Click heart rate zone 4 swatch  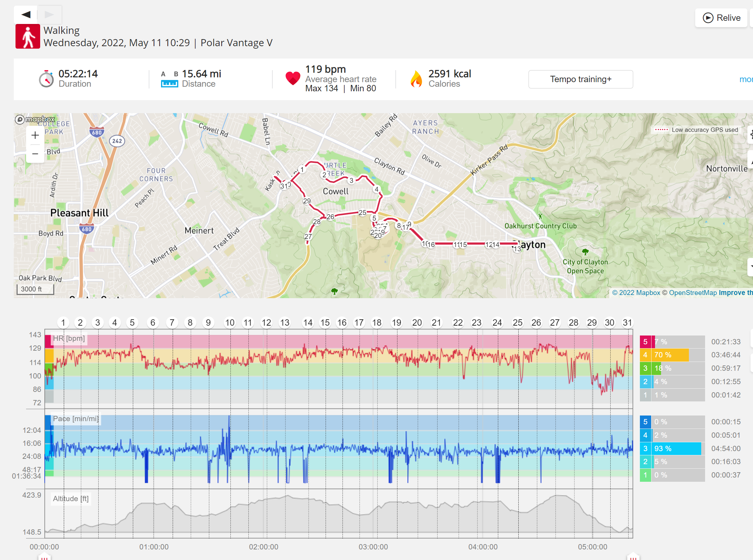tap(645, 355)
